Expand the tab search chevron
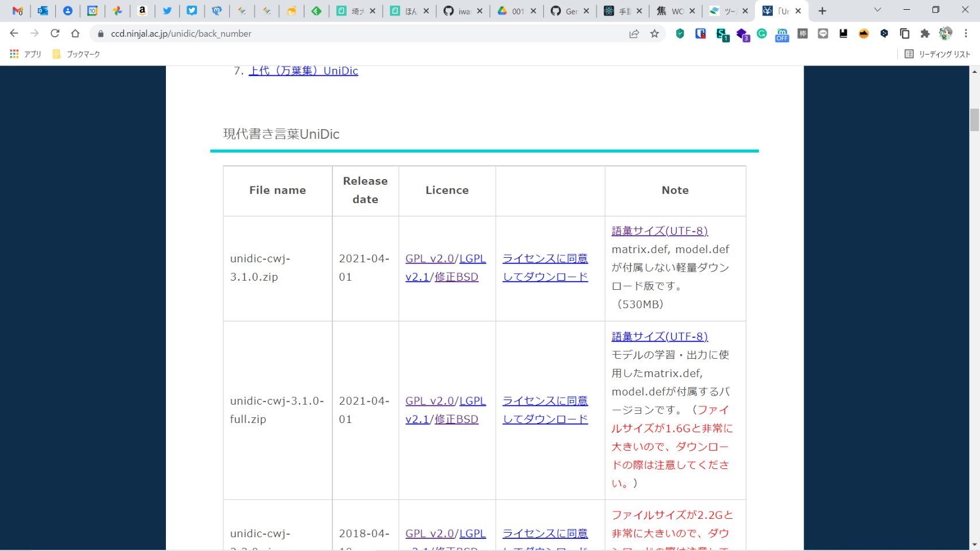This screenshot has height=551, width=980. tap(877, 10)
